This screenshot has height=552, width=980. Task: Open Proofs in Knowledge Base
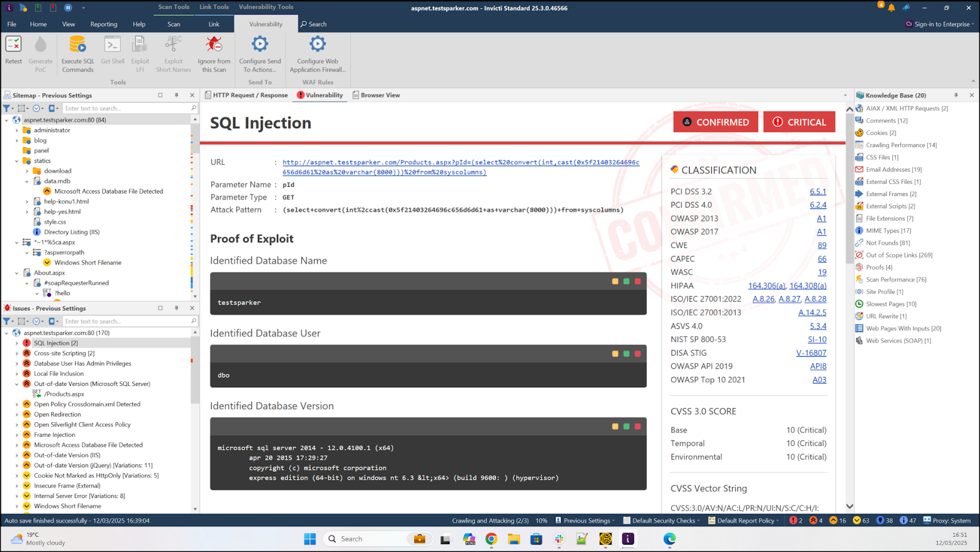click(879, 267)
